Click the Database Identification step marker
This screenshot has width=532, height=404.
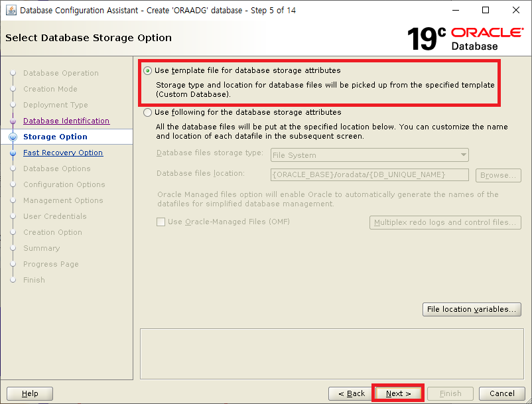click(x=13, y=121)
